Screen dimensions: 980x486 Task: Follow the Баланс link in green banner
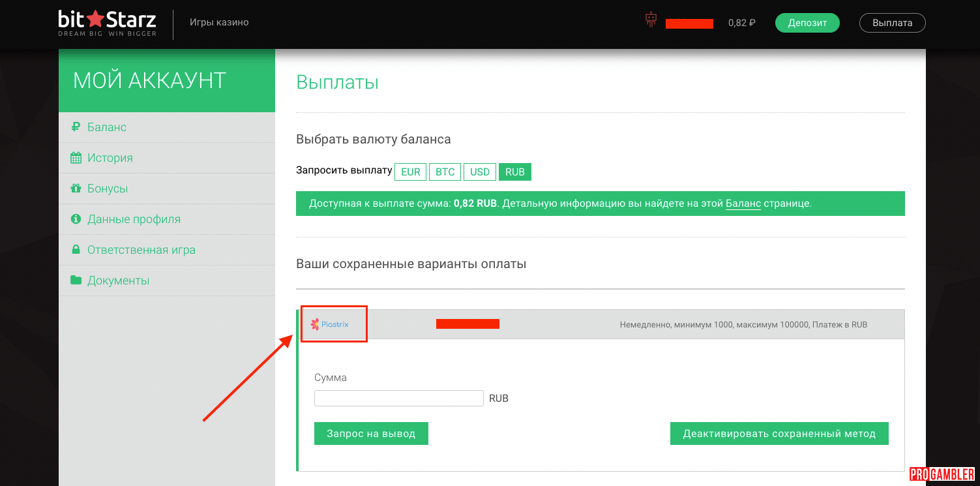(x=743, y=204)
